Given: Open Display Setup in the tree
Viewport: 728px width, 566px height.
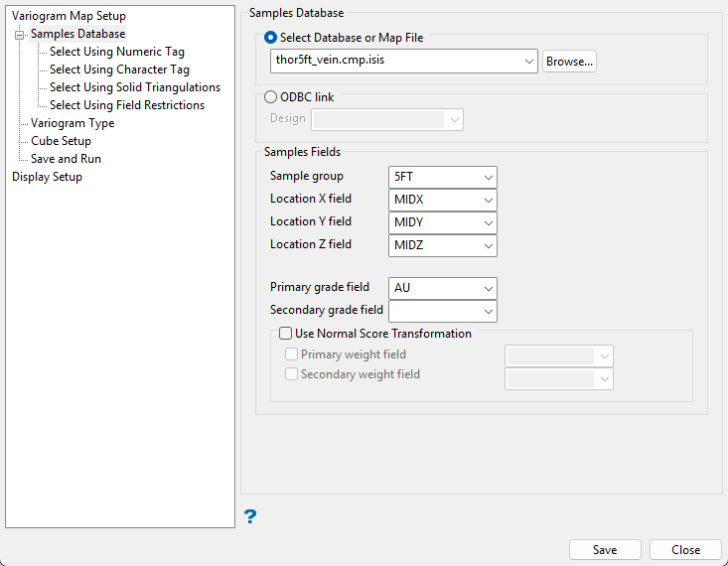Looking at the screenshot, I should coord(47,177).
